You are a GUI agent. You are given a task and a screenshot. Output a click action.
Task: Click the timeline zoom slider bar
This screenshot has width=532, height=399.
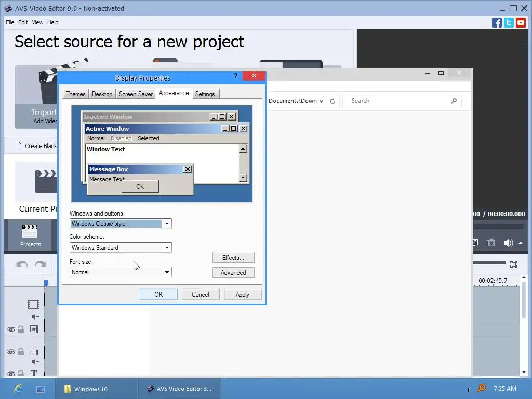click(x=489, y=263)
